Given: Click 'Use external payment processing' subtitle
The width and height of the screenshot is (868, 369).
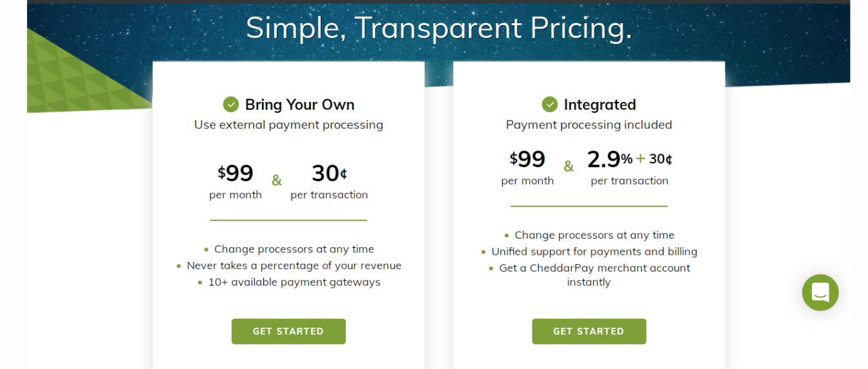Looking at the screenshot, I should pos(288,125).
